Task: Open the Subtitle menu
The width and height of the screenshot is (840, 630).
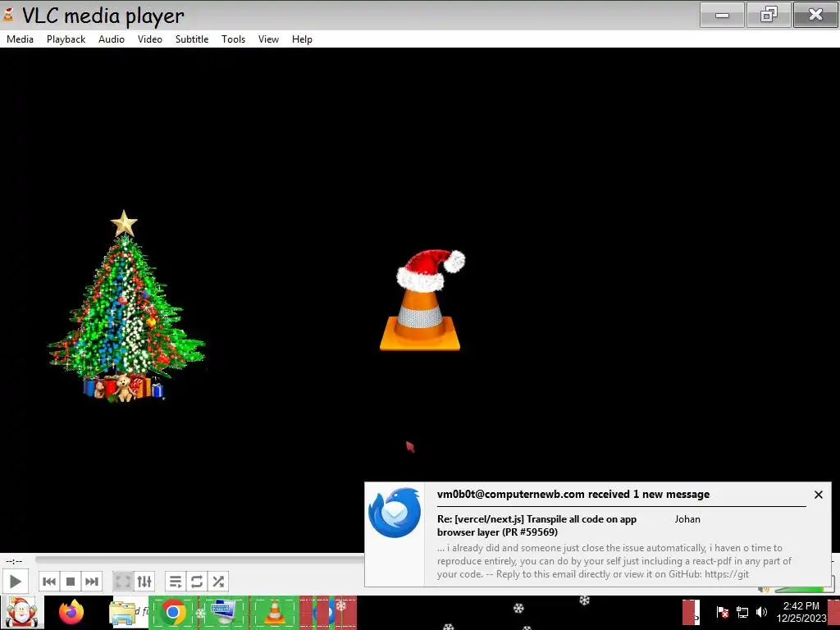Action: [192, 39]
